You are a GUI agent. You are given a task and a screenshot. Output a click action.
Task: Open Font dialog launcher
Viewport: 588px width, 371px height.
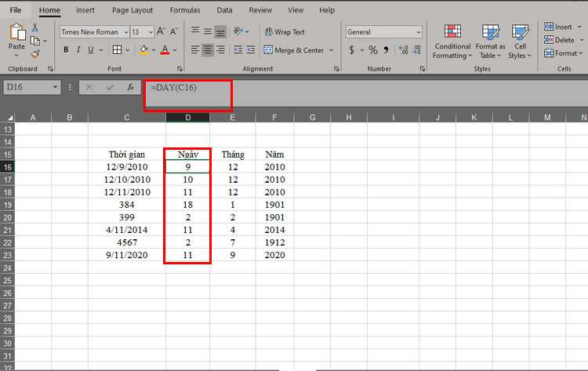180,69
